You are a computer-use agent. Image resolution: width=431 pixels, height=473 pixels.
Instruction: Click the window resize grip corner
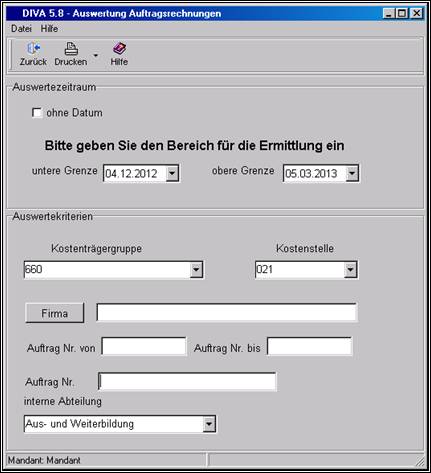420,461
